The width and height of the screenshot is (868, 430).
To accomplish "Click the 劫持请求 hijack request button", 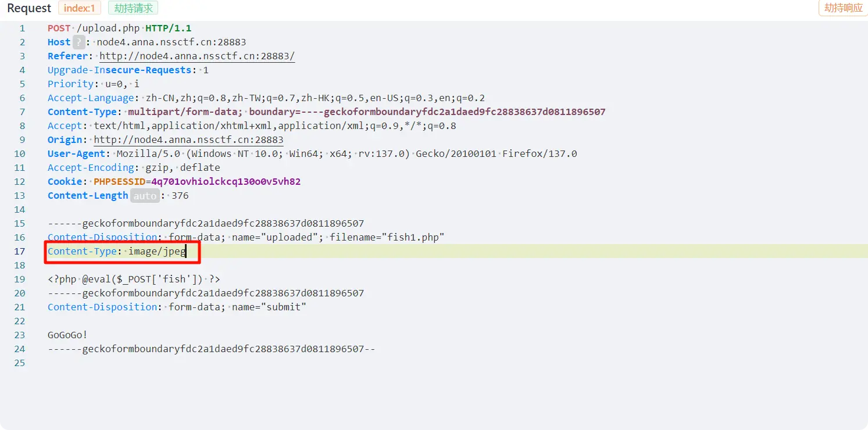I will (x=133, y=8).
